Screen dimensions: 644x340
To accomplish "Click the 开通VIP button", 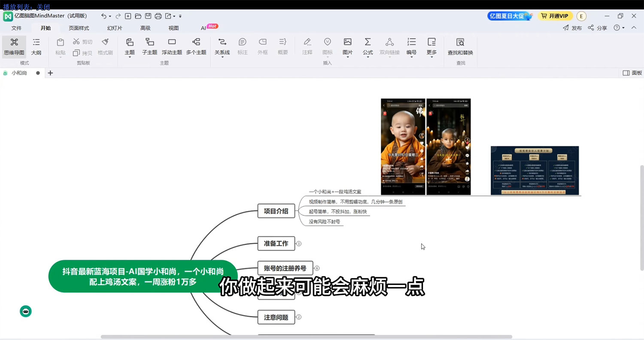I will 555,16.
